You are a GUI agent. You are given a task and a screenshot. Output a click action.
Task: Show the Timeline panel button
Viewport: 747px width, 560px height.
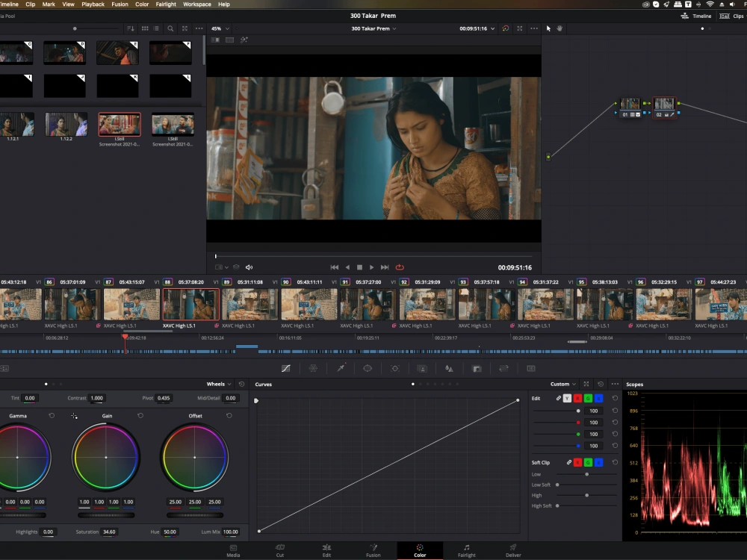(x=696, y=16)
